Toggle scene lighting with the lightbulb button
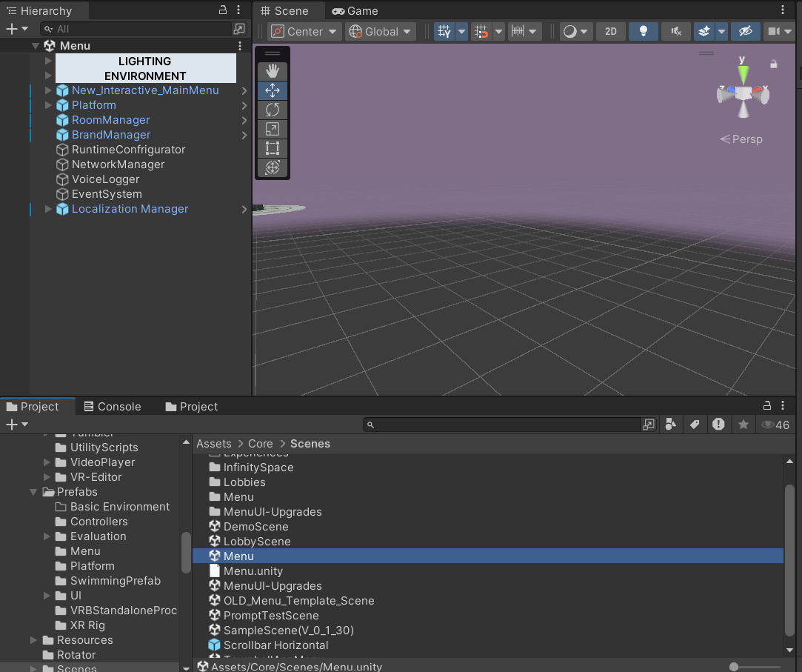Viewport: 802px width, 672px height. [x=644, y=31]
